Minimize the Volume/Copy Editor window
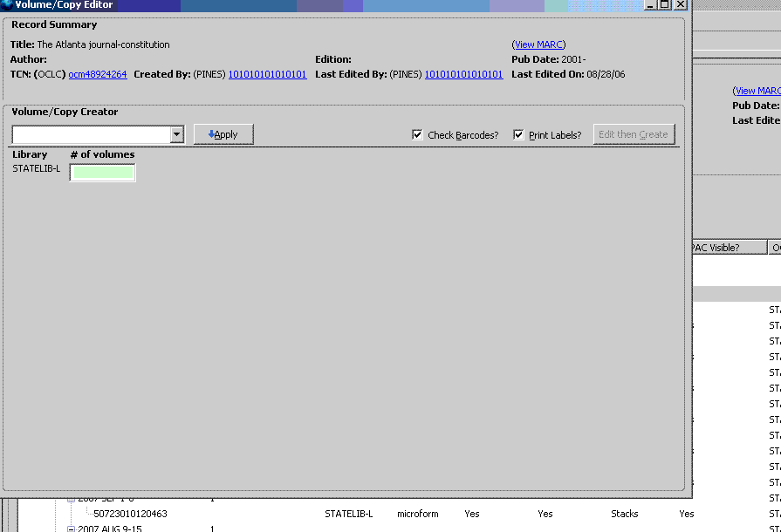Viewport: 781px width, 532px height. pyautogui.click(x=651, y=4)
